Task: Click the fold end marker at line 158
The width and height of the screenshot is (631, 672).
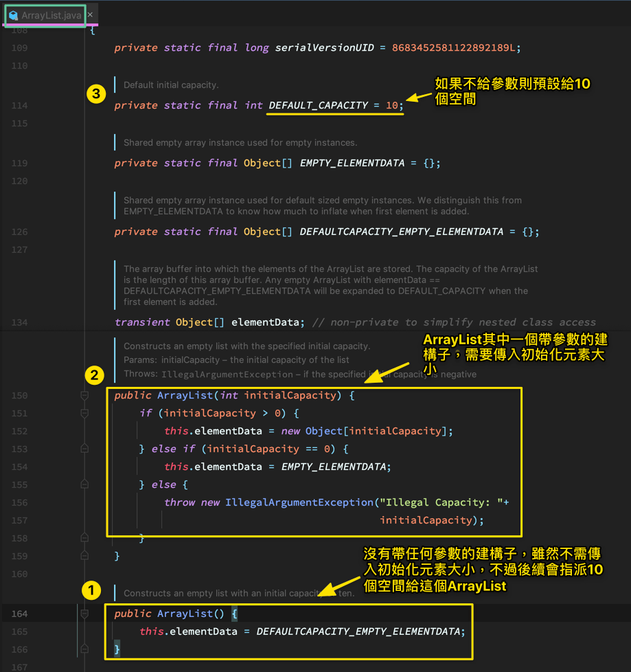Action: 84,537
